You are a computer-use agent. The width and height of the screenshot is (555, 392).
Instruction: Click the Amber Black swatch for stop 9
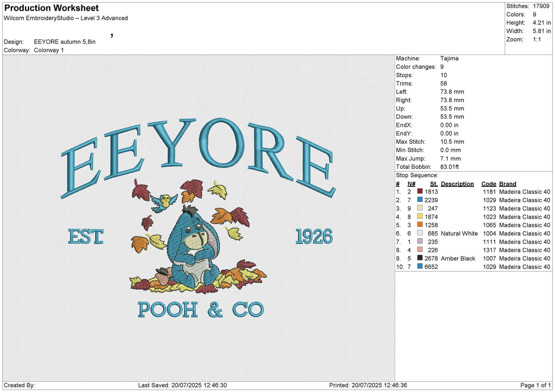420,258
